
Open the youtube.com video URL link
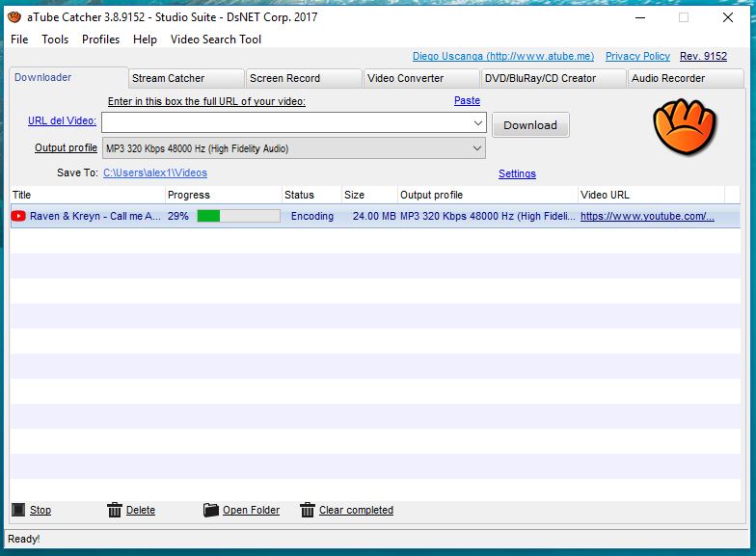coord(648,216)
